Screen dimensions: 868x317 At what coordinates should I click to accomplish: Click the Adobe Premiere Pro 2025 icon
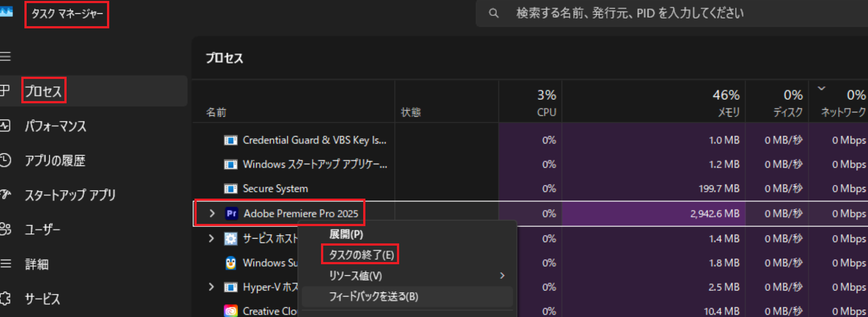tap(231, 214)
